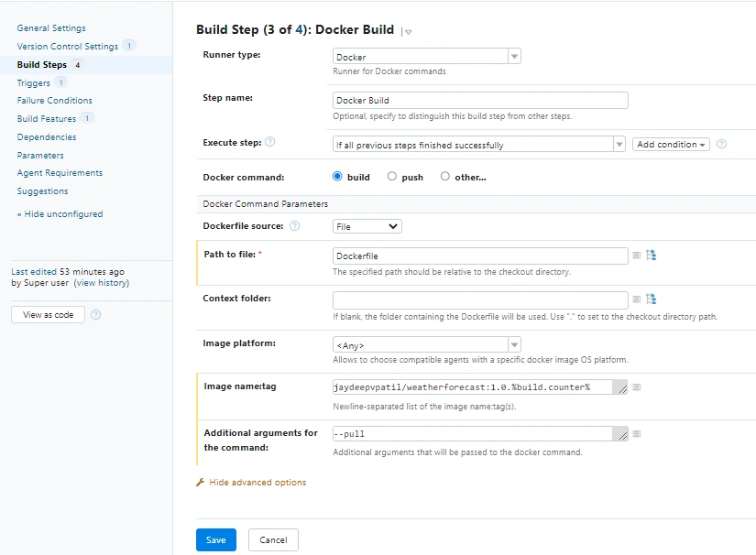Open file tree browser for Context folder
The image size is (756, 555).
point(651,299)
